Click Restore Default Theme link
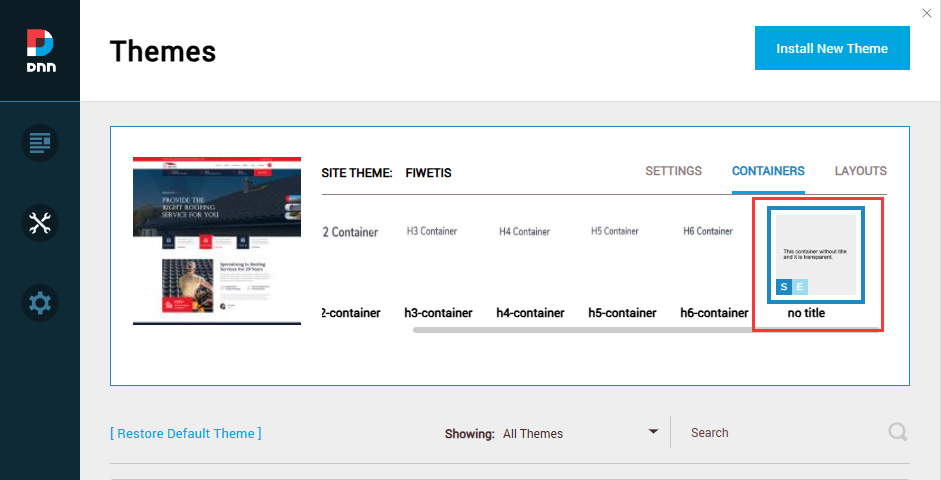941x480 pixels. coord(186,433)
